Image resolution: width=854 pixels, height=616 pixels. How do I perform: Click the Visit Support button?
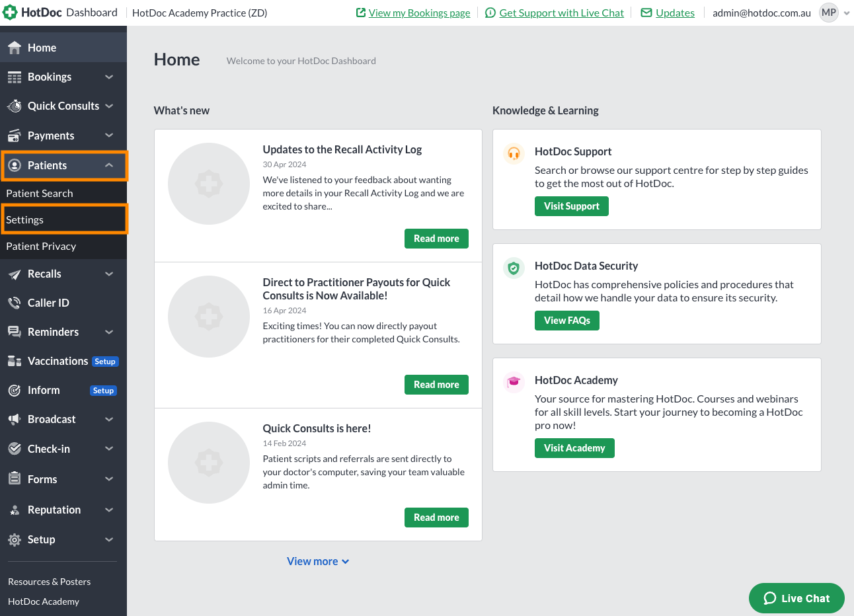pos(572,206)
